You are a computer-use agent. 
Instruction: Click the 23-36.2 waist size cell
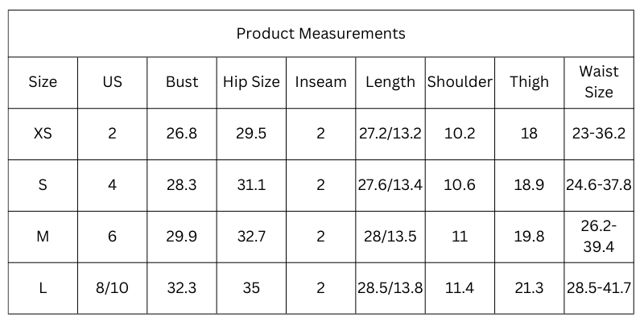click(598, 134)
